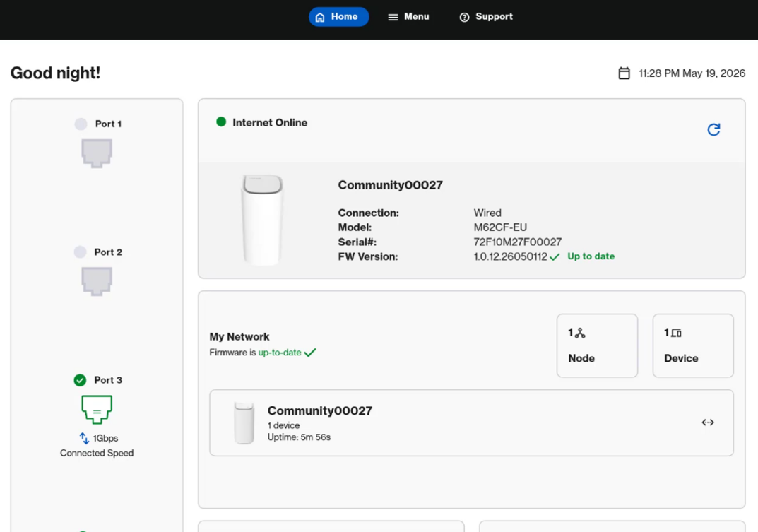
Task: Click the firmware version 1.0.12.26050112
Action: pyautogui.click(x=510, y=256)
